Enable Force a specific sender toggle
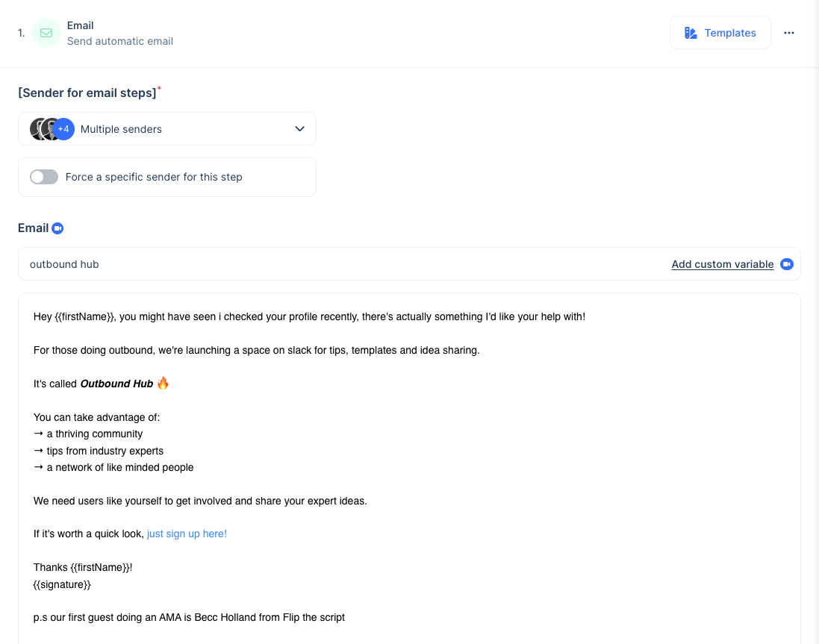 pos(44,177)
